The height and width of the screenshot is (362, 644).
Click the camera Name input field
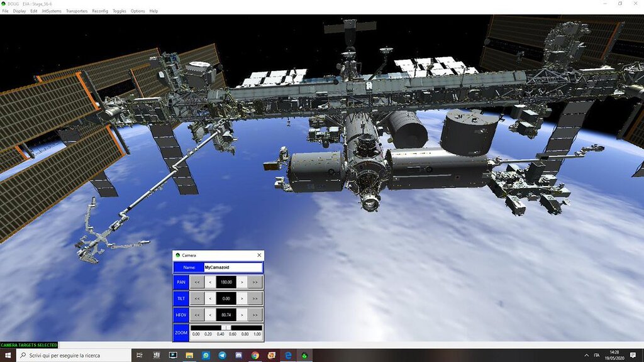tap(232, 267)
